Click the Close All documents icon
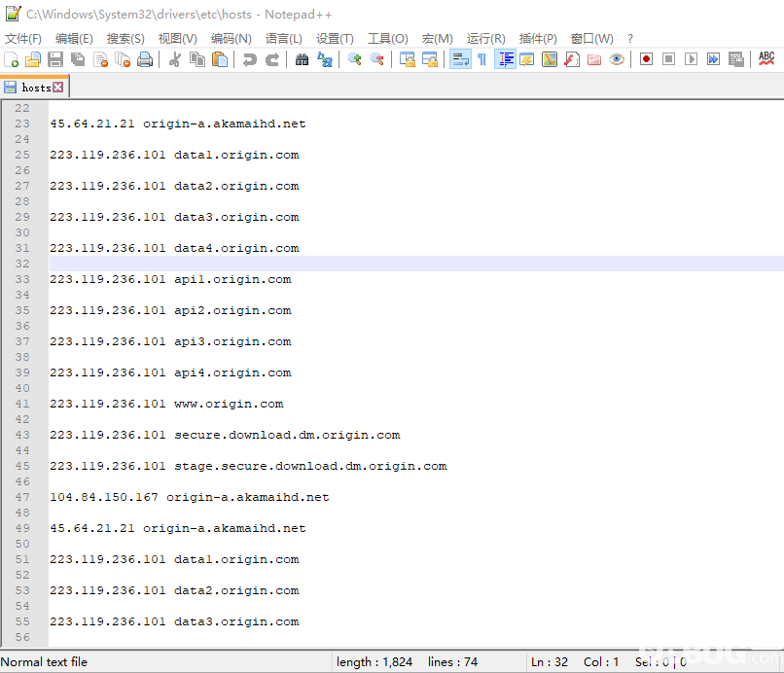 (x=123, y=59)
